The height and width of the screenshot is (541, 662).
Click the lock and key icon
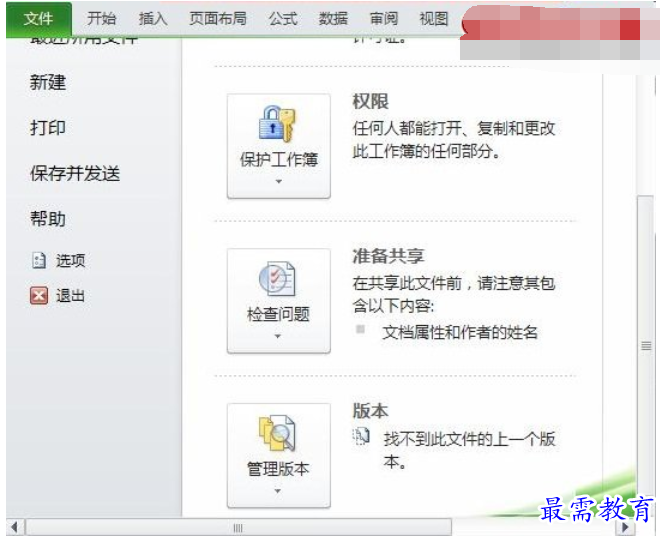pos(277,123)
